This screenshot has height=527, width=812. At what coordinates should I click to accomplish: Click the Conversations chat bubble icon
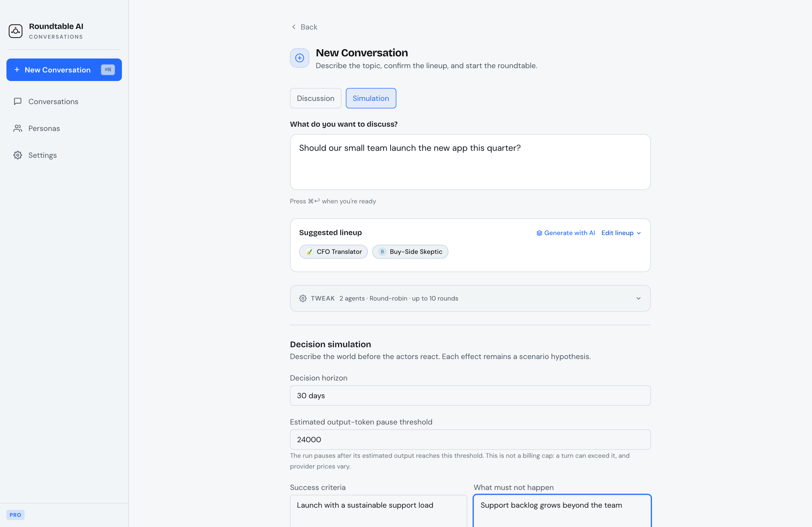click(x=18, y=102)
